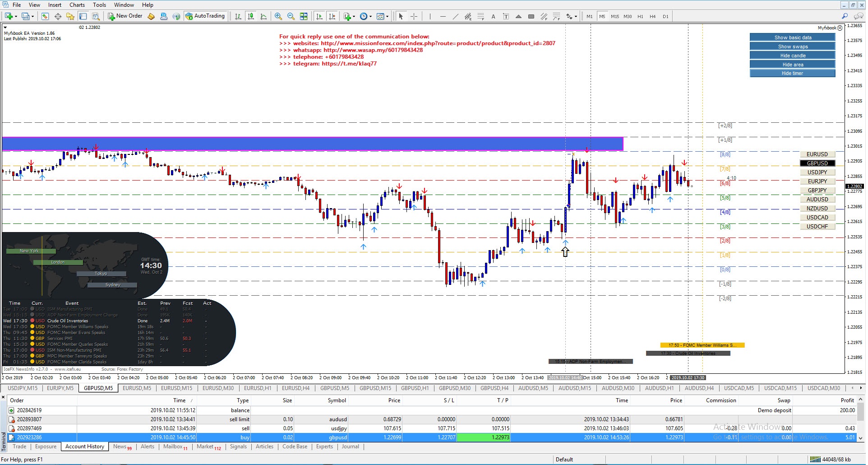
Task: Zoom out of the chart
Action: click(x=291, y=16)
